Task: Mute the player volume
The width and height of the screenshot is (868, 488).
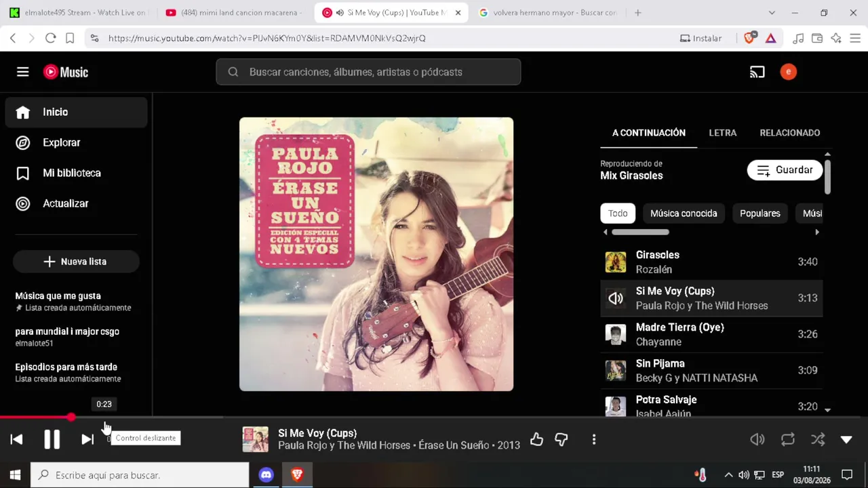Action: pyautogui.click(x=757, y=439)
